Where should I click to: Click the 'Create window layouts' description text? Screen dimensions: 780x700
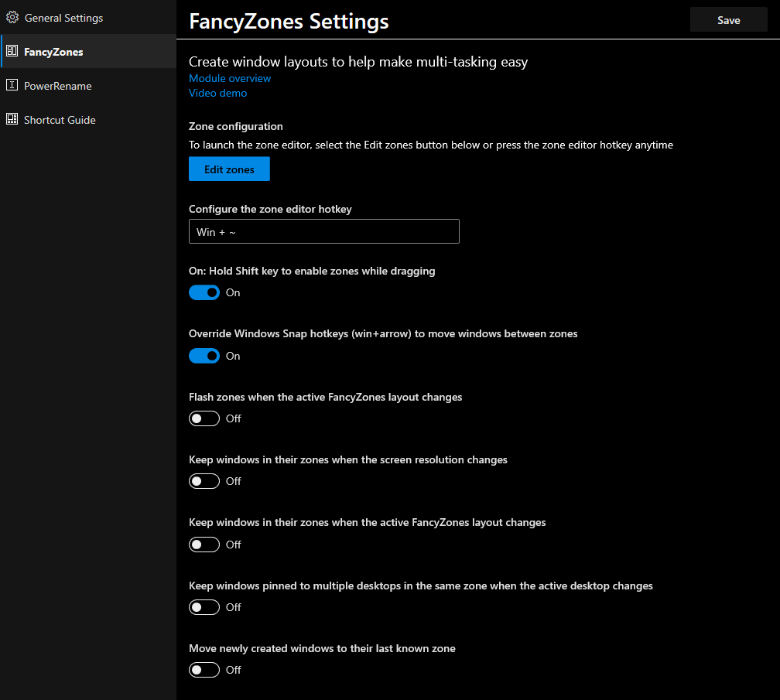(x=358, y=62)
